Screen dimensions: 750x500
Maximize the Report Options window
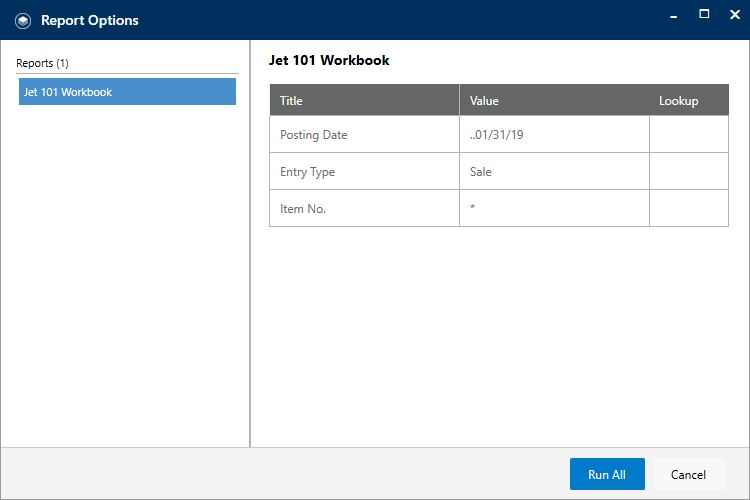tap(704, 14)
